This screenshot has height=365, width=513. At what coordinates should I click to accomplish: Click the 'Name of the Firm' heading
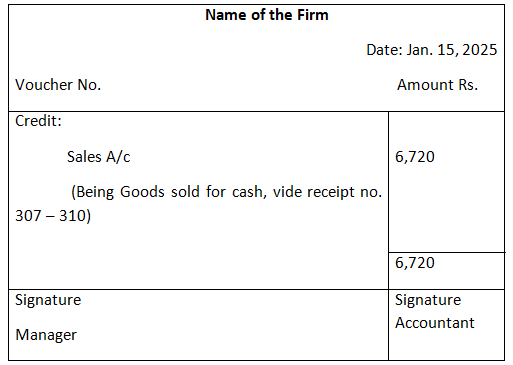click(267, 15)
